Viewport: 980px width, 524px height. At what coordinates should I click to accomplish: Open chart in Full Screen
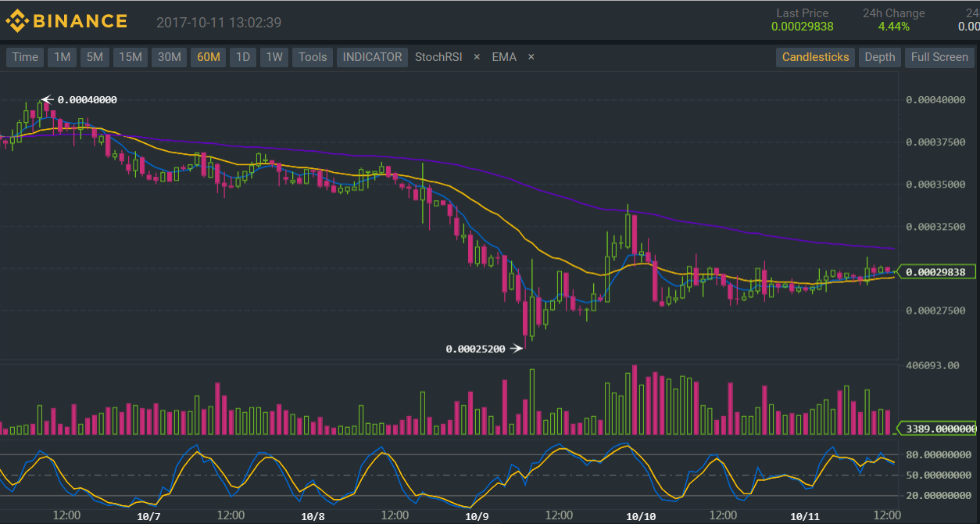(x=939, y=57)
